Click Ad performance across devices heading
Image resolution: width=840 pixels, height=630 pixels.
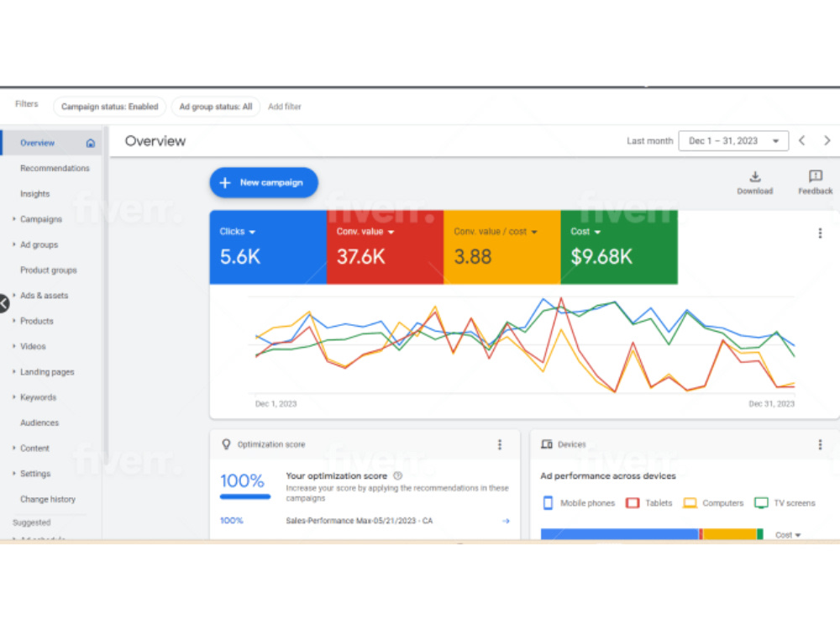point(608,475)
